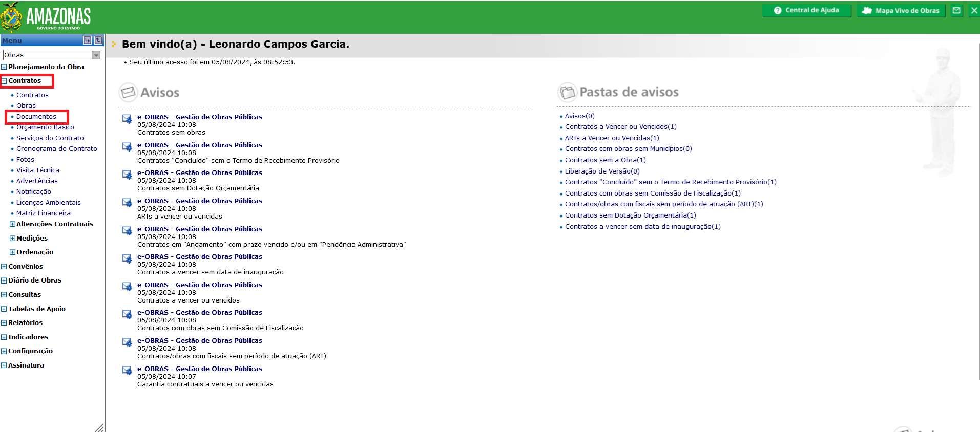Click the envelope mail icon in header
The height and width of the screenshot is (432, 980).
tap(956, 10)
